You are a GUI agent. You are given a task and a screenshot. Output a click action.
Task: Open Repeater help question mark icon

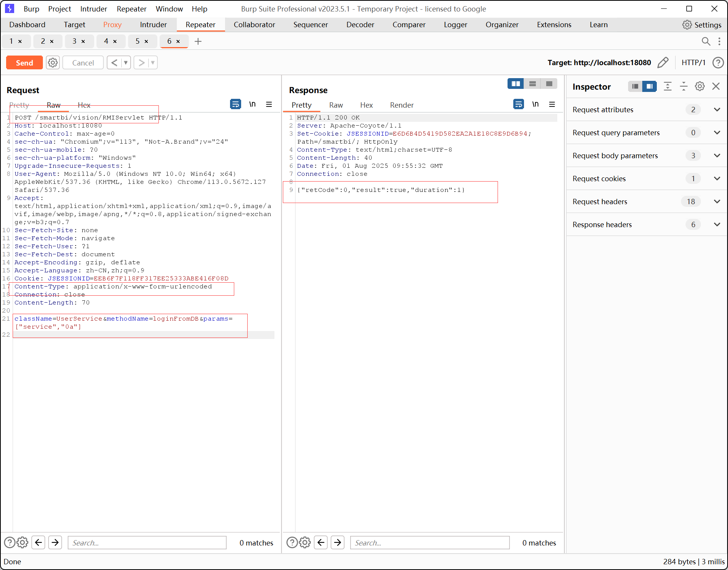click(718, 62)
